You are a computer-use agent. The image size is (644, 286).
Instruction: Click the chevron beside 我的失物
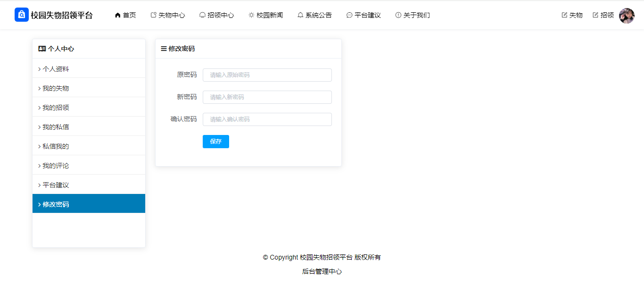tap(40, 88)
